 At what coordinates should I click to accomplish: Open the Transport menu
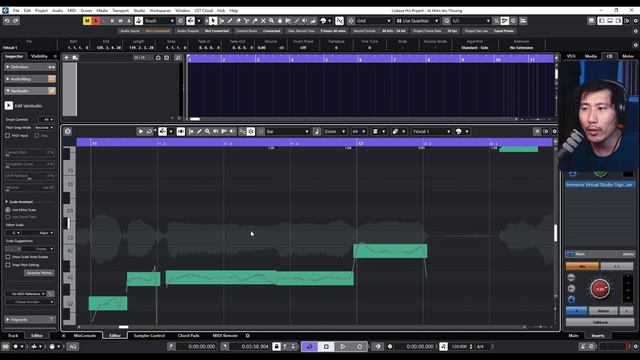click(120, 11)
